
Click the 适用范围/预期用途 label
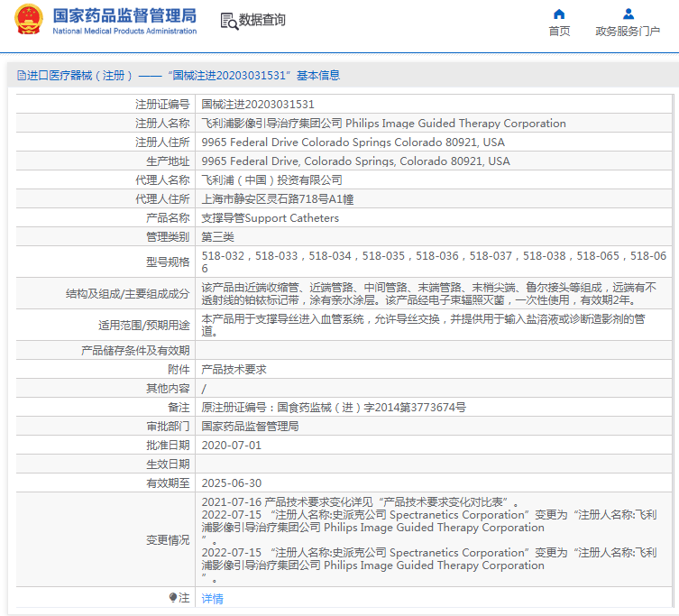pos(143,326)
